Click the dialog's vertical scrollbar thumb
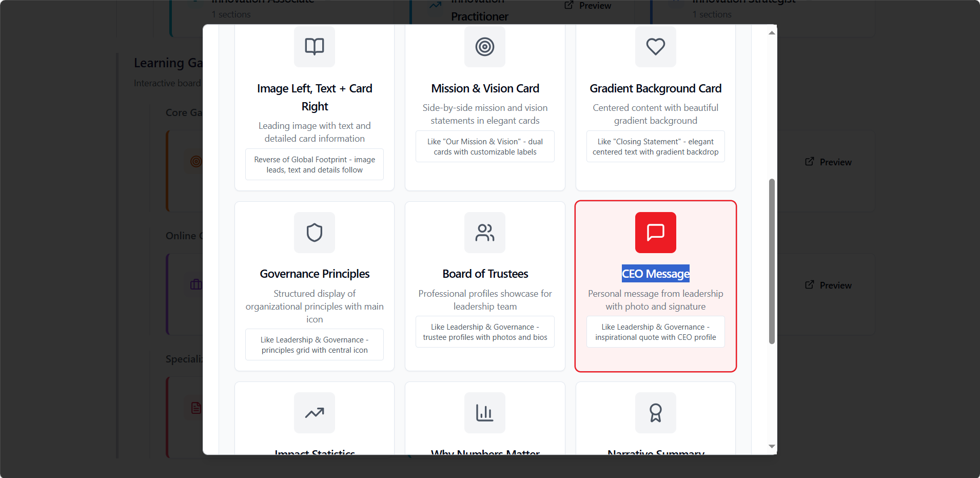This screenshot has width=980, height=478. (772, 261)
